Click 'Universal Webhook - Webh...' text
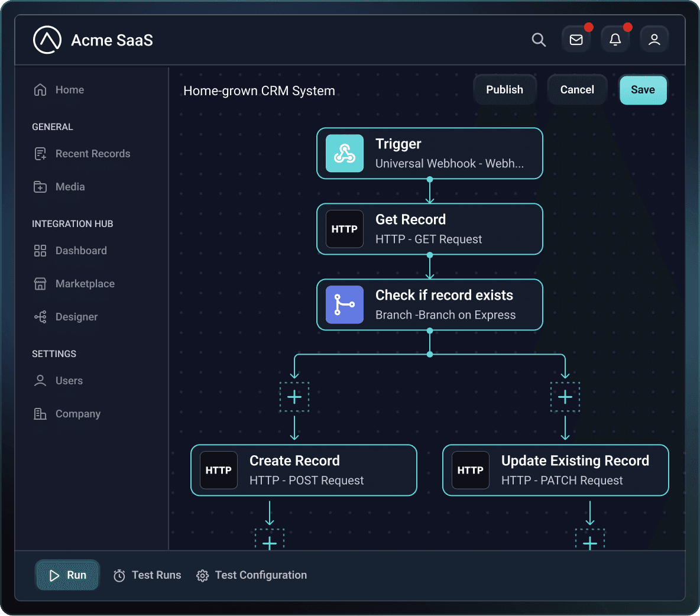The image size is (700, 616). click(449, 163)
